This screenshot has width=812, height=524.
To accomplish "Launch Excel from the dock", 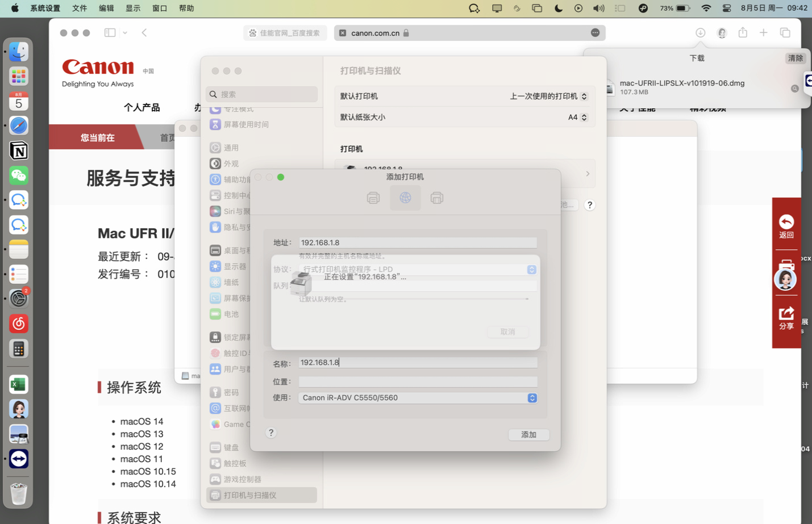I will (x=19, y=384).
